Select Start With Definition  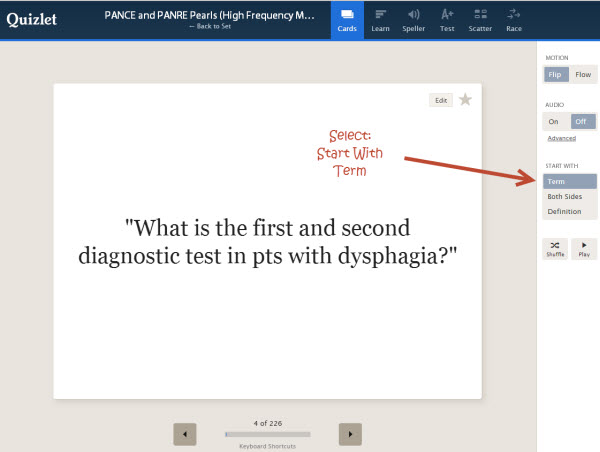pyautogui.click(x=570, y=211)
